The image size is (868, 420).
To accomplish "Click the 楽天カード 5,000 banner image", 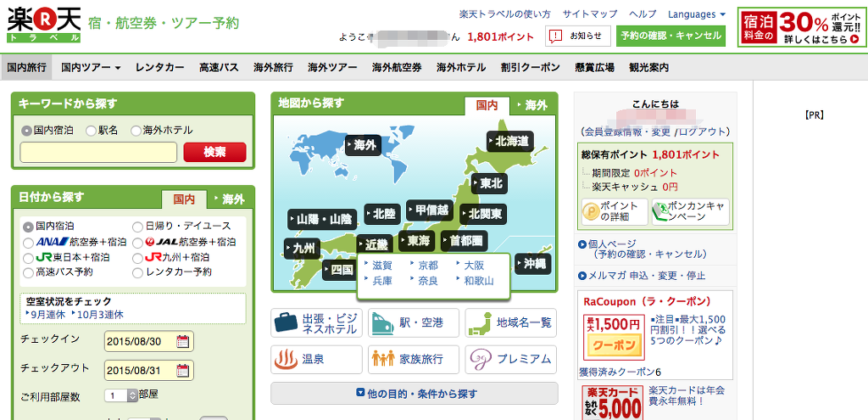I will pyautogui.click(x=613, y=402).
